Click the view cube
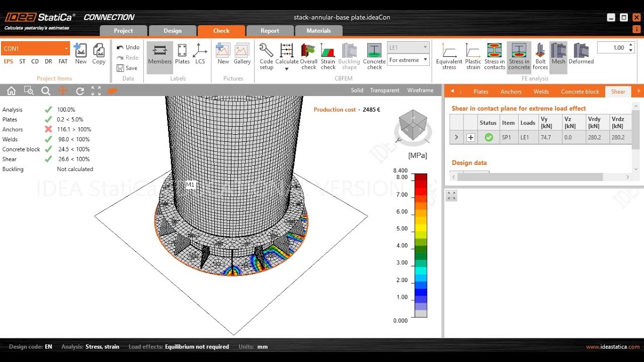644x362 pixels. (x=413, y=126)
